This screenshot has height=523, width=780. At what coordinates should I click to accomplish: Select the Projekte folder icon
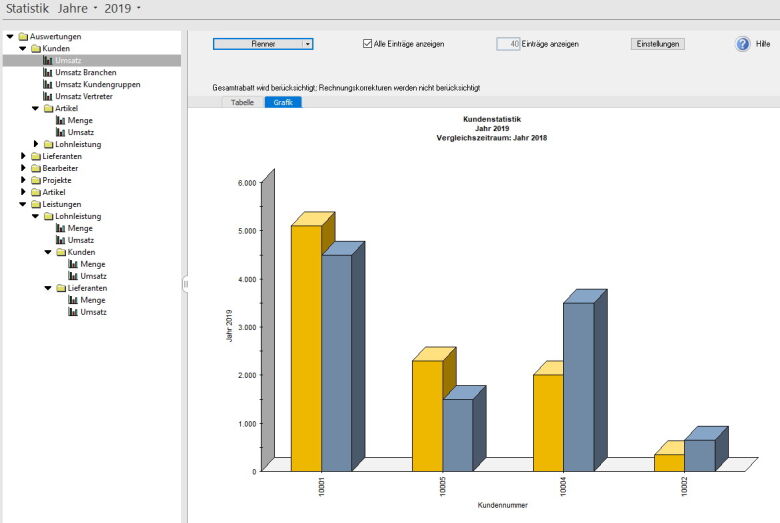click(35, 180)
